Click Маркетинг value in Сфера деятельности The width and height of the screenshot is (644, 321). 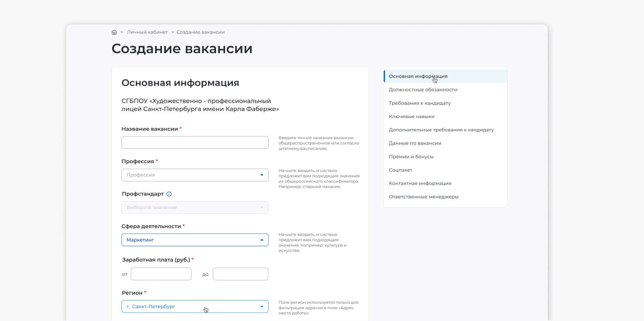tap(140, 240)
